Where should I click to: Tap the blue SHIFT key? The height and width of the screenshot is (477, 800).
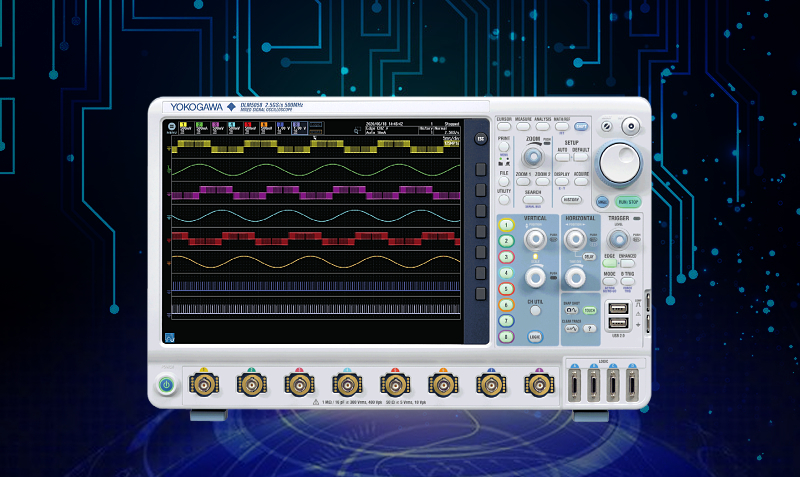coord(581,127)
